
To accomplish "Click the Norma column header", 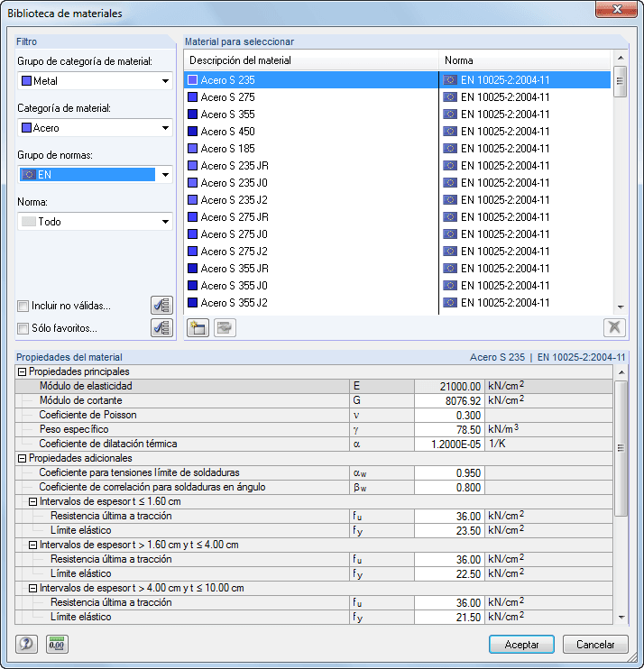I will [x=525, y=60].
